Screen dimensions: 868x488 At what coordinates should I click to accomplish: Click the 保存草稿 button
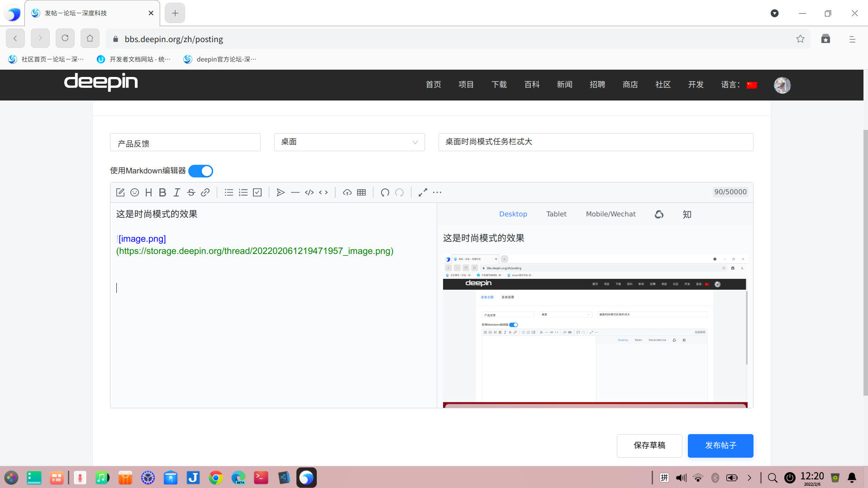pyautogui.click(x=649, y=446)
